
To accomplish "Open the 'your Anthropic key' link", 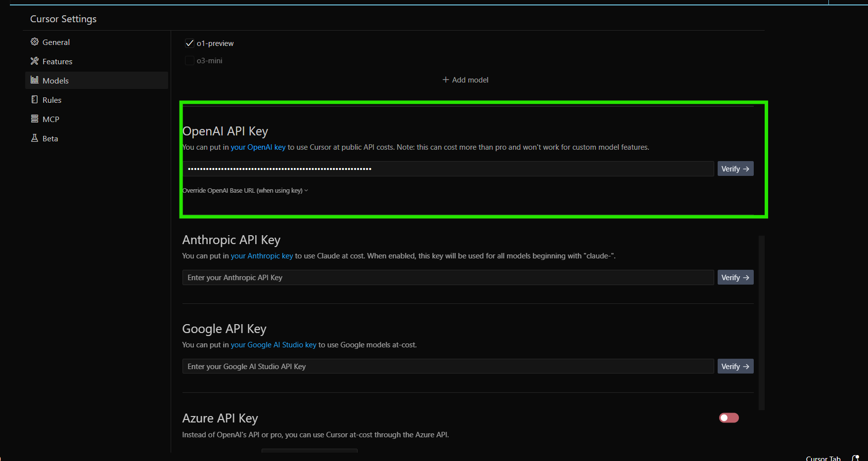I will 262,256.
